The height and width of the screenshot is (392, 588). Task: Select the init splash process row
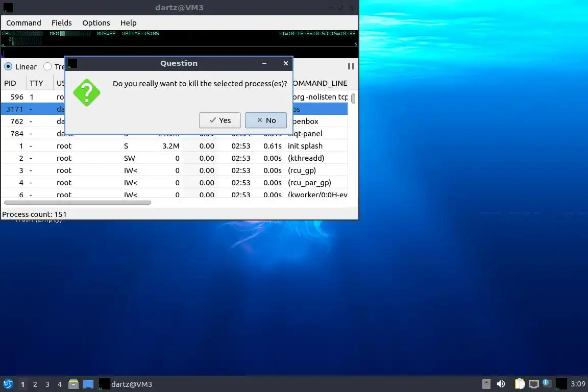pyautogui.click(x=175, y=146)
